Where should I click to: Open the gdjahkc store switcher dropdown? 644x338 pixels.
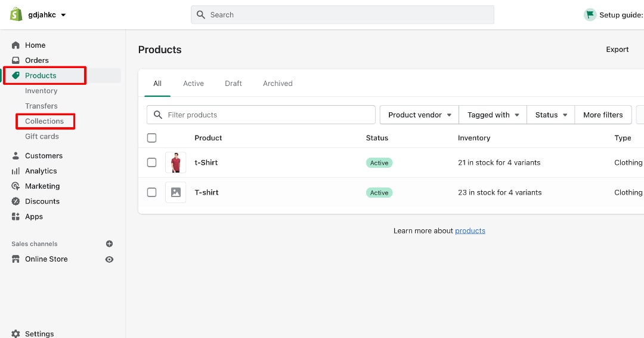[47, 15]
